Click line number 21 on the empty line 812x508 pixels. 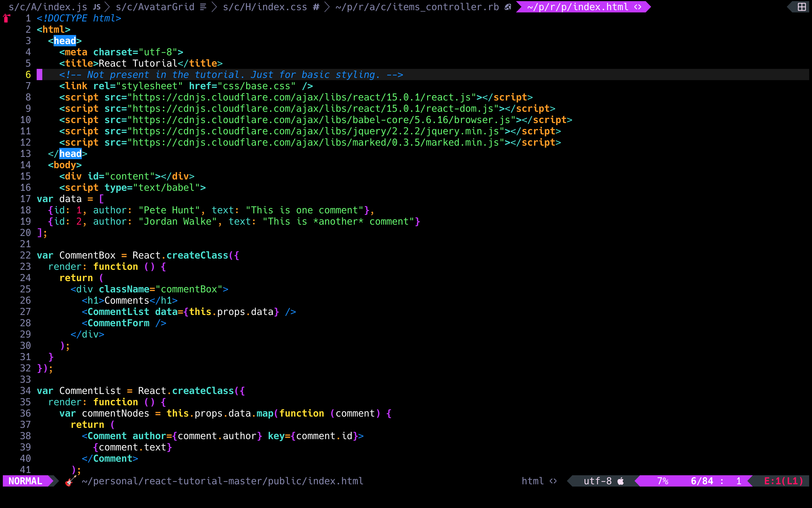coord(25,244)
